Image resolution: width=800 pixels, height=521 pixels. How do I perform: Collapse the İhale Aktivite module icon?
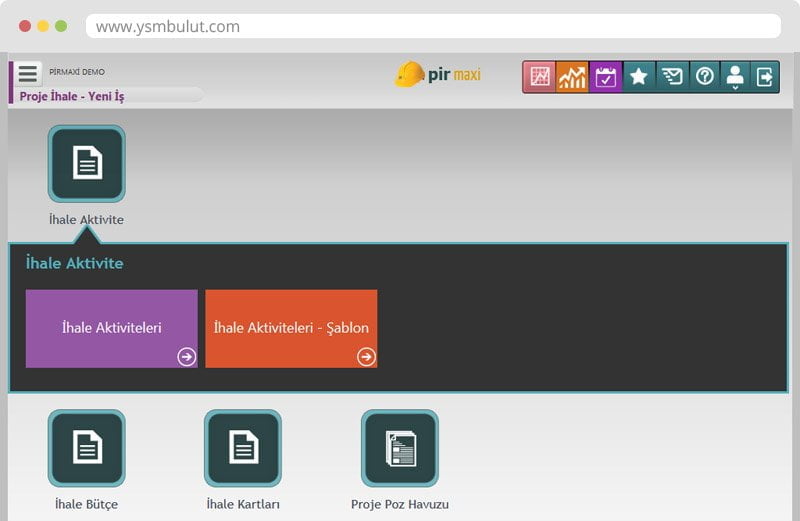point(87,164)
